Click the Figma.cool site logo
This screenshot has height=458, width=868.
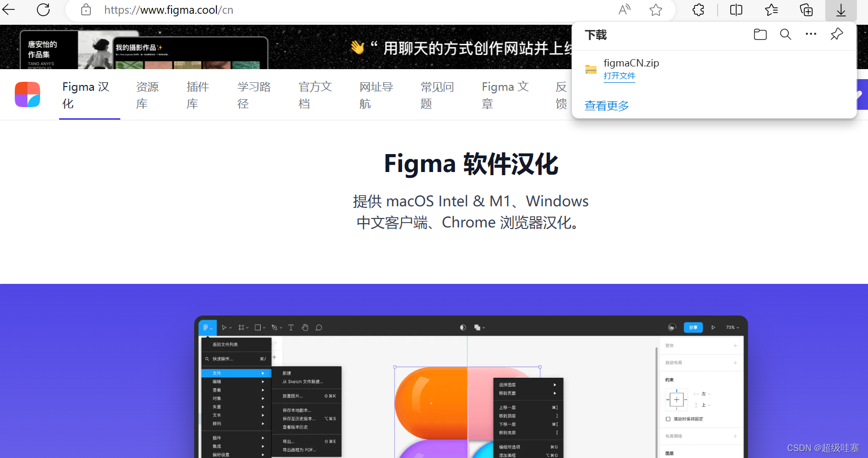click(x=27, y=94)
